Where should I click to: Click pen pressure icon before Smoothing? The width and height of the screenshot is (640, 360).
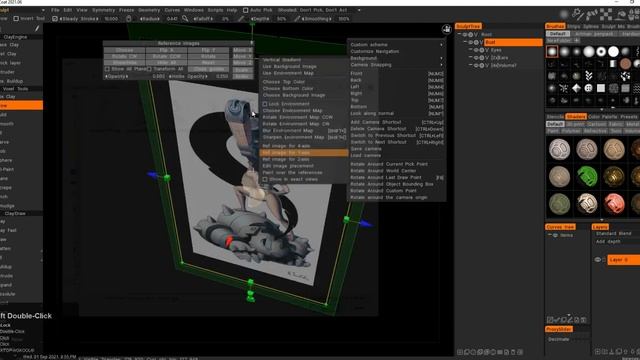click(x=297, y=19)
